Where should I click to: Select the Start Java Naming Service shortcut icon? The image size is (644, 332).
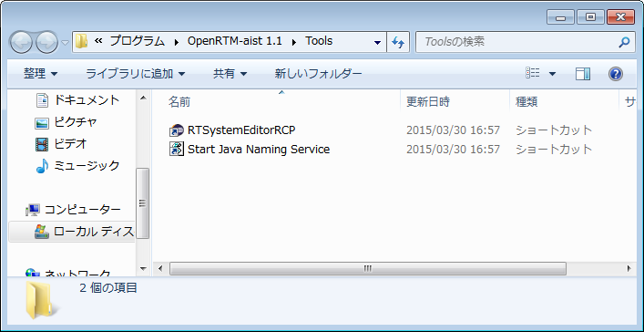point(177,149)
